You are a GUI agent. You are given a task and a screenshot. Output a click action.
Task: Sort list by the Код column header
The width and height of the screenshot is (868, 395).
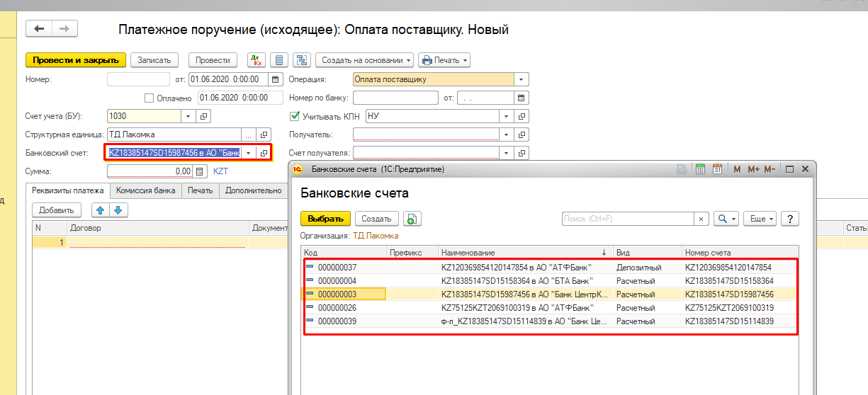343,252
